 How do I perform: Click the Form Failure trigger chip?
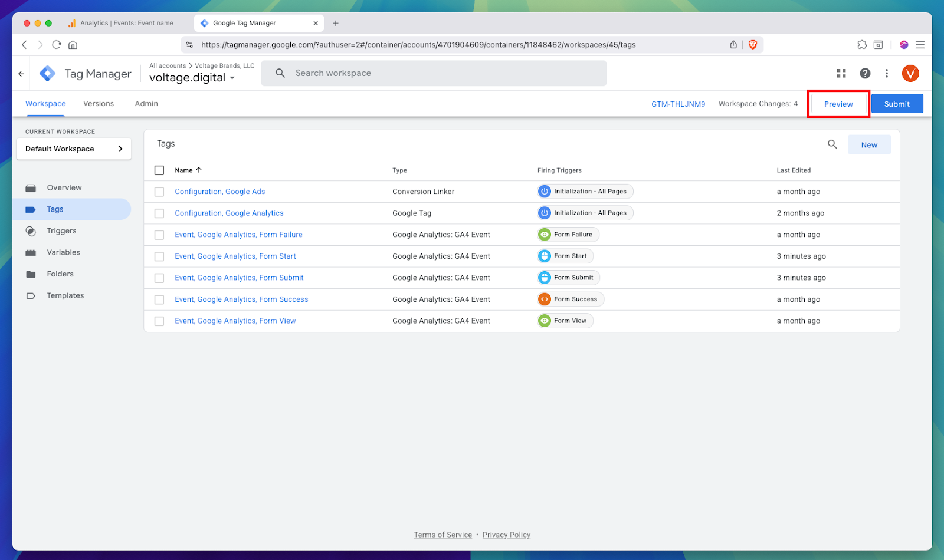pos(568,235)
